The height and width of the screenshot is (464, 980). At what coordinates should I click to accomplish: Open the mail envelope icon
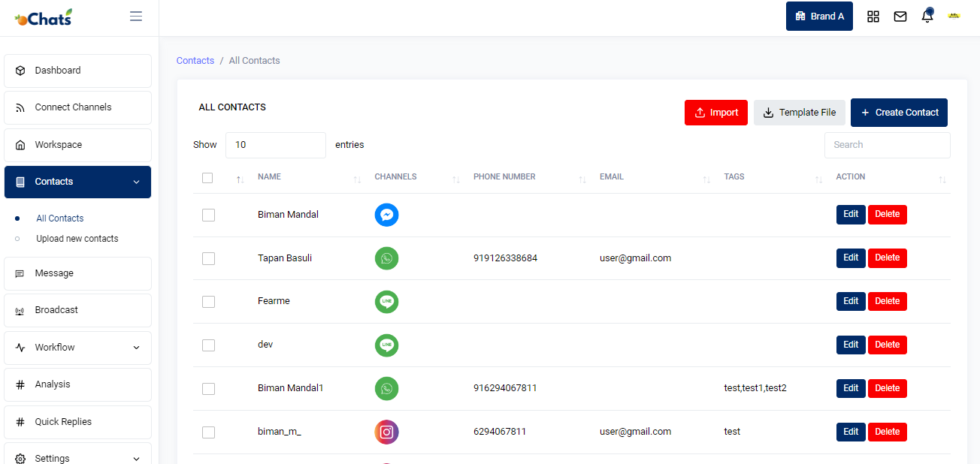pos(900,17)
